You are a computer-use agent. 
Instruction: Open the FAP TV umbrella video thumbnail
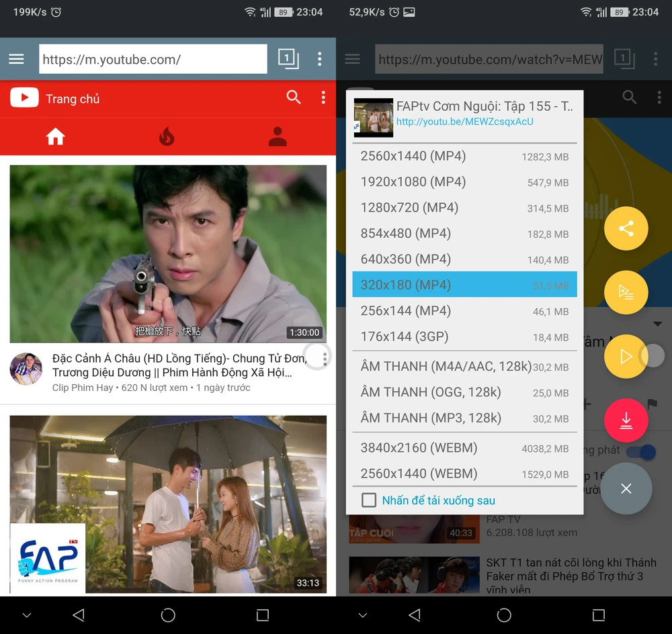click(168, 504)
